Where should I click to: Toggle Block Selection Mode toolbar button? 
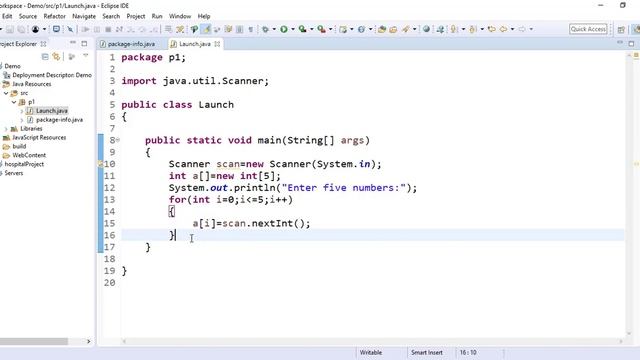[240, 29]
